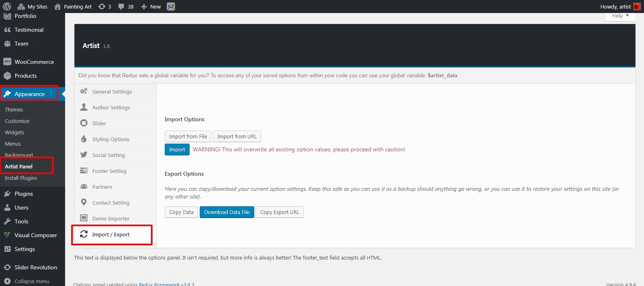Viewport: 644px width, 286px height.
Task: Click the 'Artist' panel title text
Action: [91, 46]
